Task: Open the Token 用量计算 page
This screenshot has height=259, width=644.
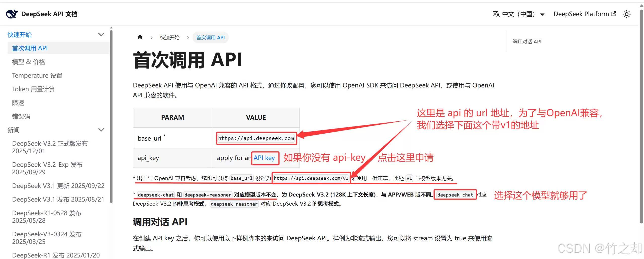Action: (x=33, y=89)
